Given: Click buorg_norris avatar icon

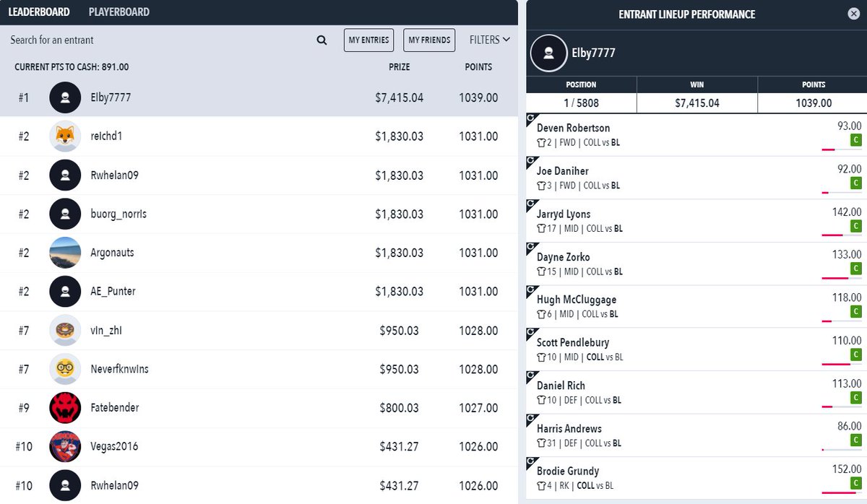Looking at the screenshot, I should point(65,214).
